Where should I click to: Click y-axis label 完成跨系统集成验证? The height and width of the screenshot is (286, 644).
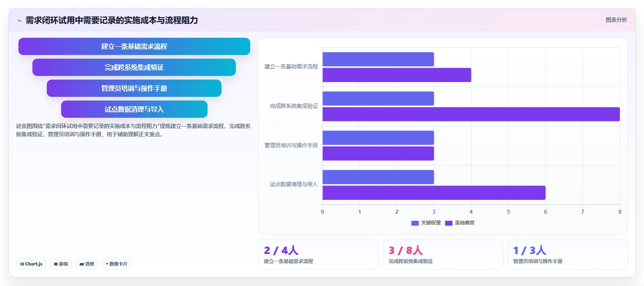(294, 106)
